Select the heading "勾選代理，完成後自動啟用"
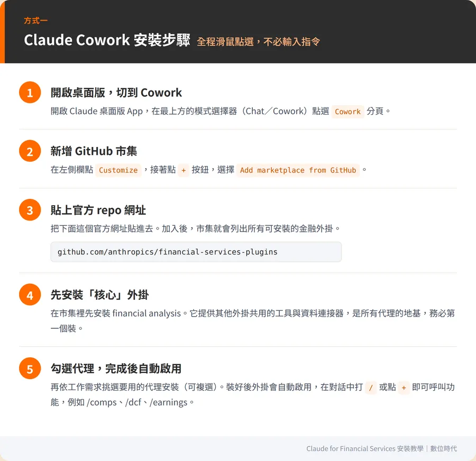This screenshot has height=461, width=476. [x=116, y=368]
